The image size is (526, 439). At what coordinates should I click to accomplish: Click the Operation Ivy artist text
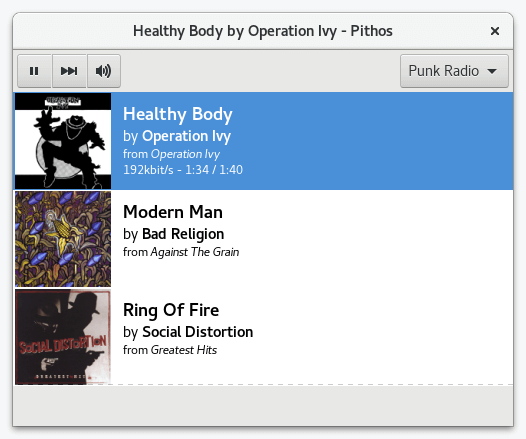coord(187,136)
